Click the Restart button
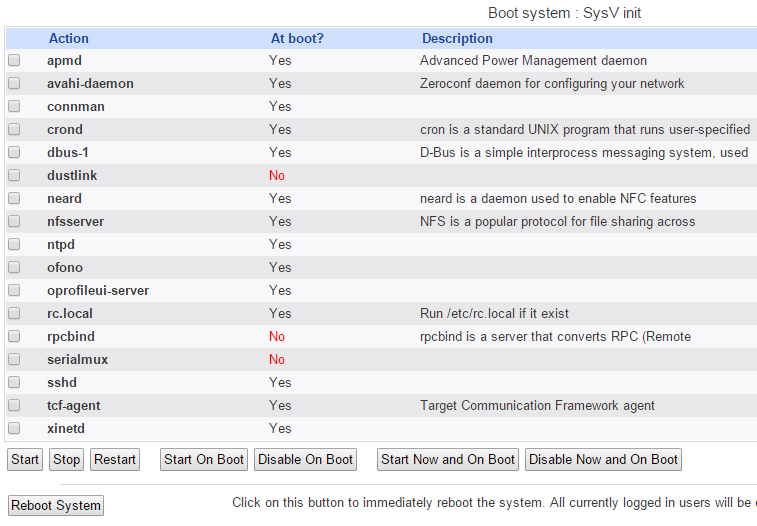This screenshot has width=757, height=526. pos(115,460)
